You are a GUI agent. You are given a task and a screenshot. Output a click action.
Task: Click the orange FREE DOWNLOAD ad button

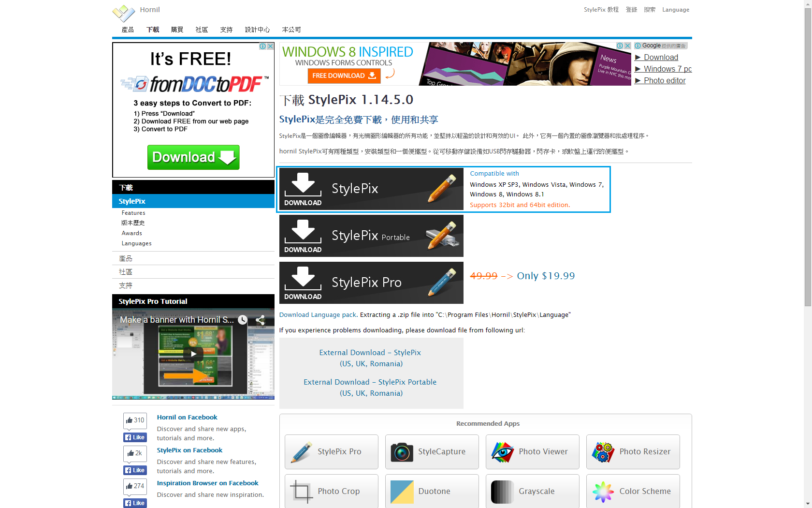344,75
